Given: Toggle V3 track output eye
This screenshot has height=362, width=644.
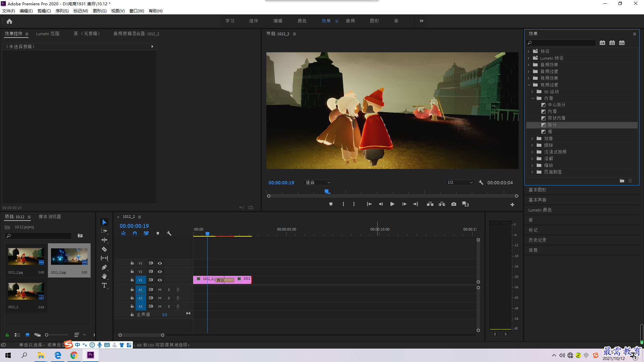Looking at the screenshot, I should (160, 263).
